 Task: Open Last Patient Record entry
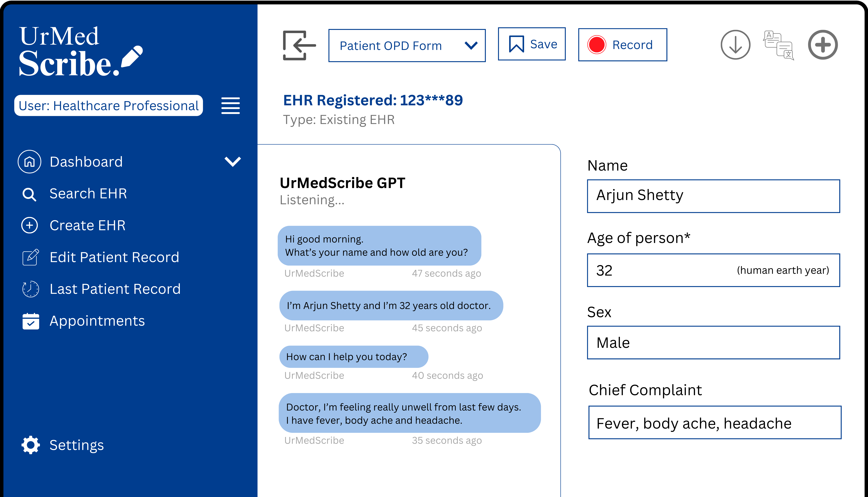115,289
